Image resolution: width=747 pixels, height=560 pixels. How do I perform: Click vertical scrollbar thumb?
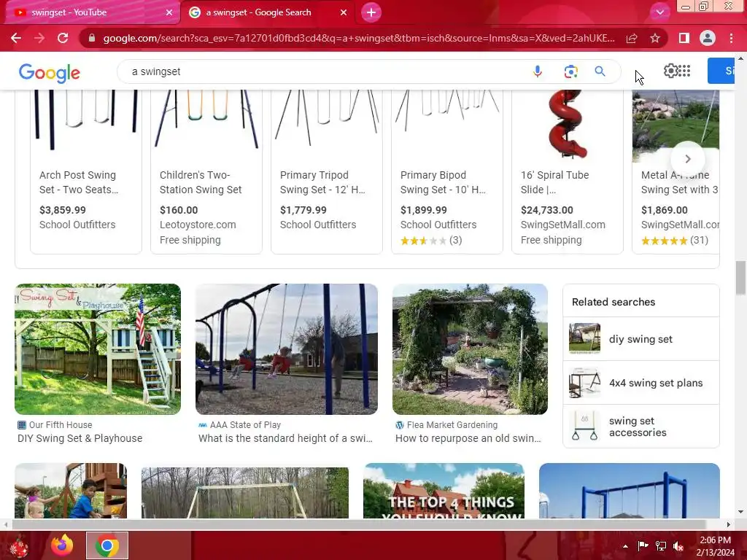pyautogui.click(x=740, y=278)
